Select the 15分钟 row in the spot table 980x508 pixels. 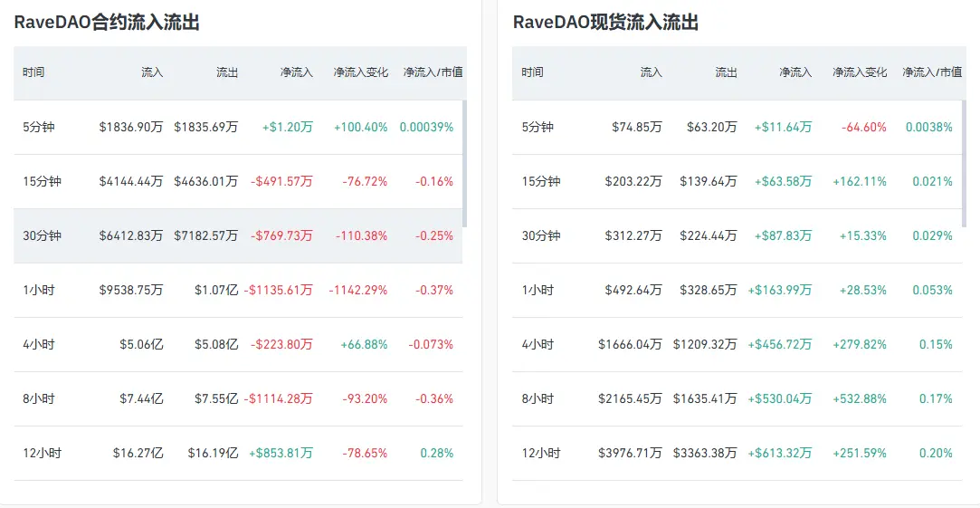tap(737, 181)
